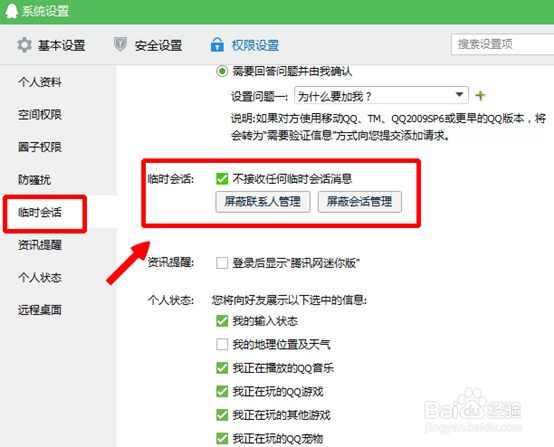This screenshot has width=554, height=447.
Task: Open 个人资料 in sidebar
Action: pos(40,82)
